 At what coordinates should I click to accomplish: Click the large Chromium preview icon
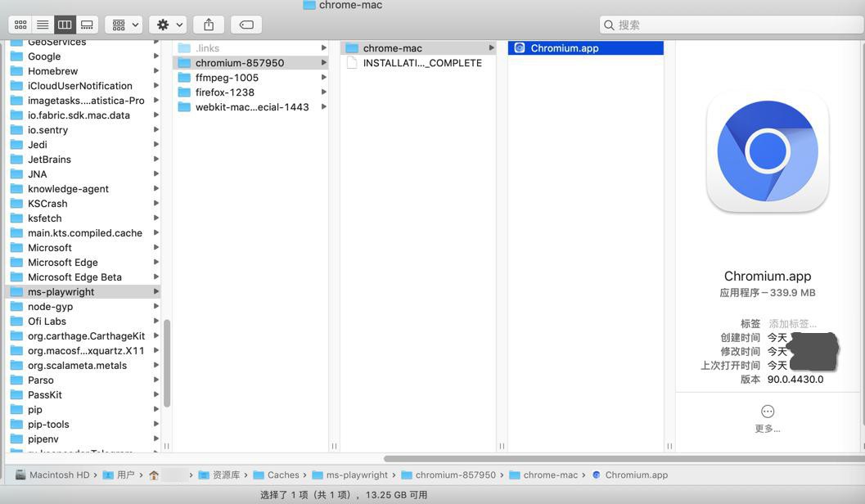[x=768, y=151]
